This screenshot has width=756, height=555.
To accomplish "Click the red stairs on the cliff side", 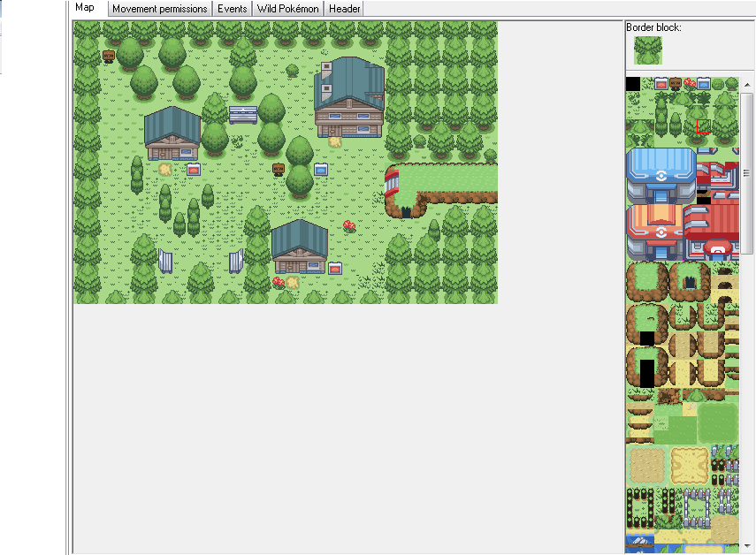I will coord(391,184).
